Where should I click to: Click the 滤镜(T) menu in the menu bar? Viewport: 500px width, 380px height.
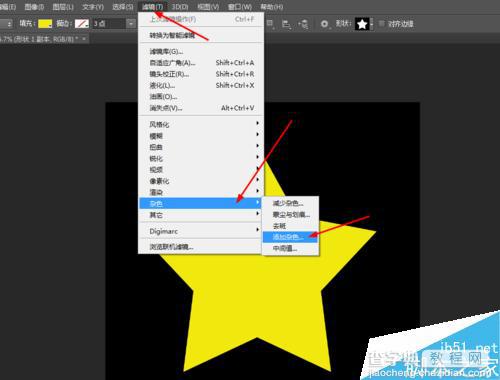click(152, 7)
